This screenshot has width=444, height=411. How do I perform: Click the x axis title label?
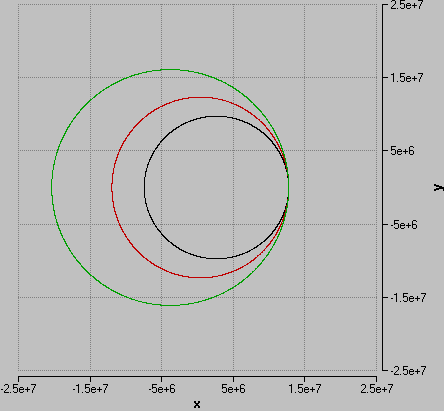click(197, 405)
